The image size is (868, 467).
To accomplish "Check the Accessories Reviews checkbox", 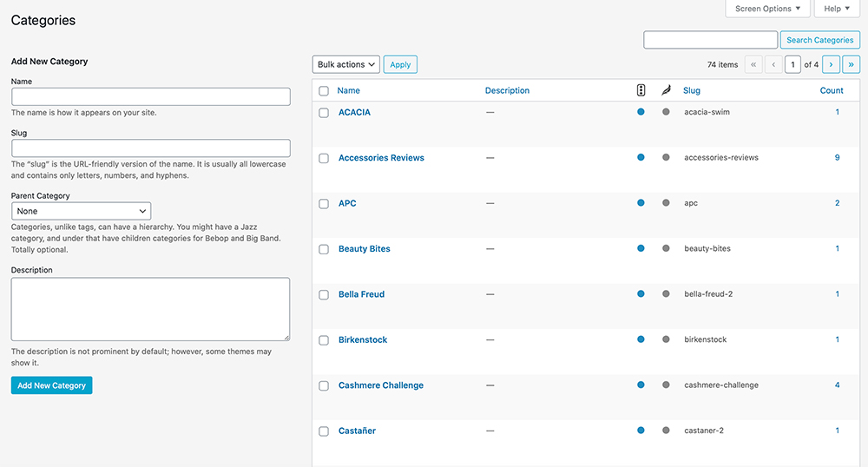I will click(x=324, y=158).
